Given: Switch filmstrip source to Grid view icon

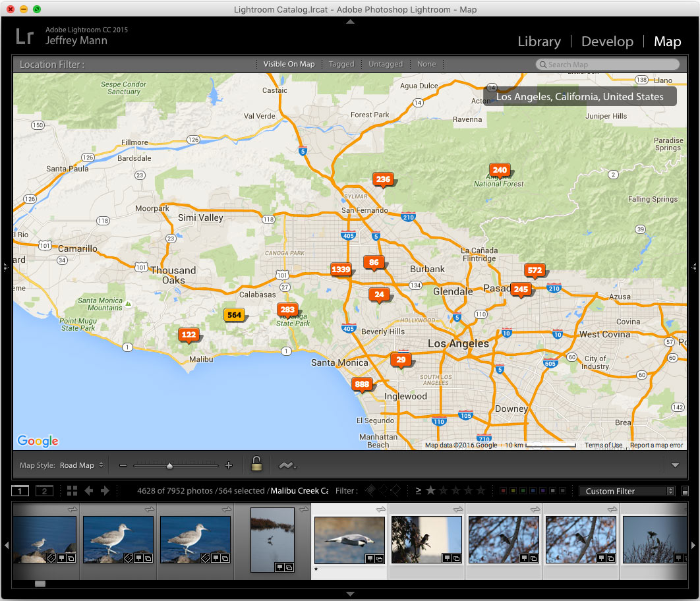Looking at the screenshot, I should tap(72, 491).
